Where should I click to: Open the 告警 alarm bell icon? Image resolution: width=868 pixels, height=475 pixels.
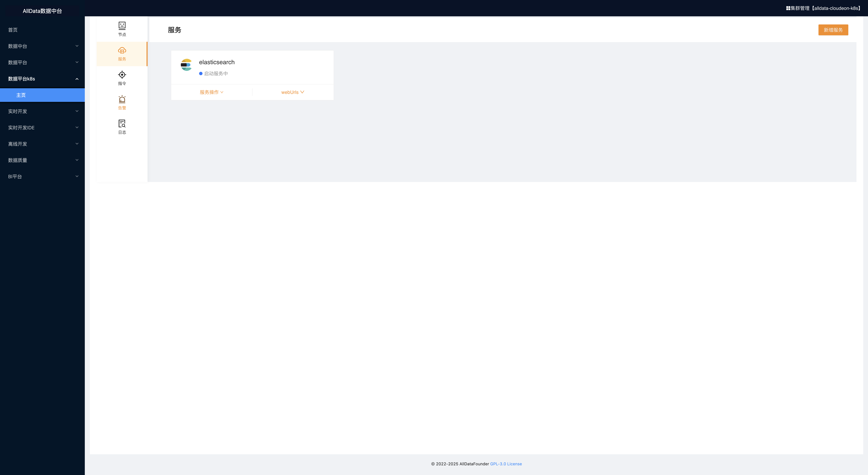pos(122,99)
